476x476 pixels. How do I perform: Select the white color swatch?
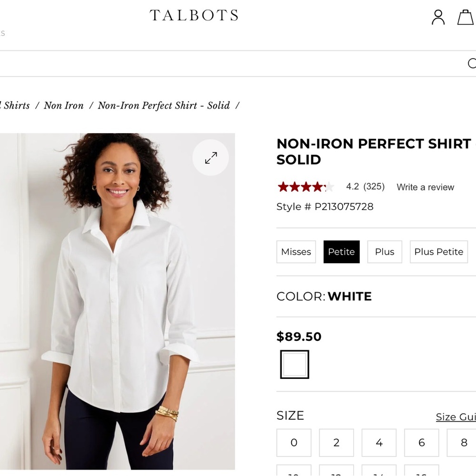point(294,363)
